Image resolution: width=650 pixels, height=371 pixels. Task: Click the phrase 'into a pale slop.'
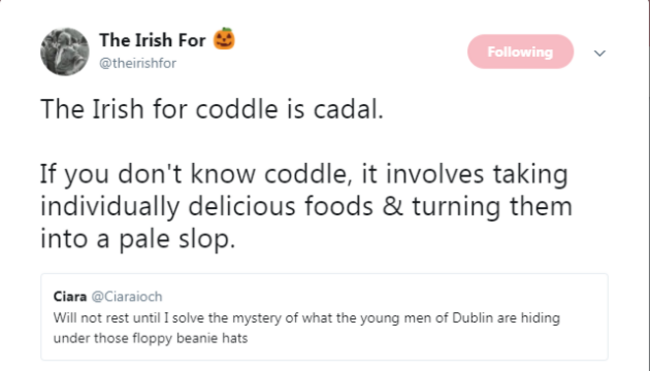pyautogui.click(x=138, y=239)
